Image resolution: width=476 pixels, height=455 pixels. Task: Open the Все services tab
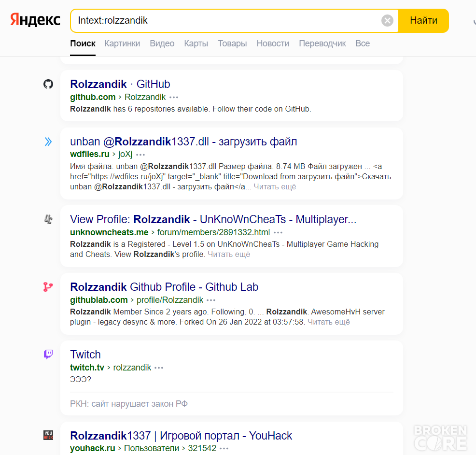363,43
